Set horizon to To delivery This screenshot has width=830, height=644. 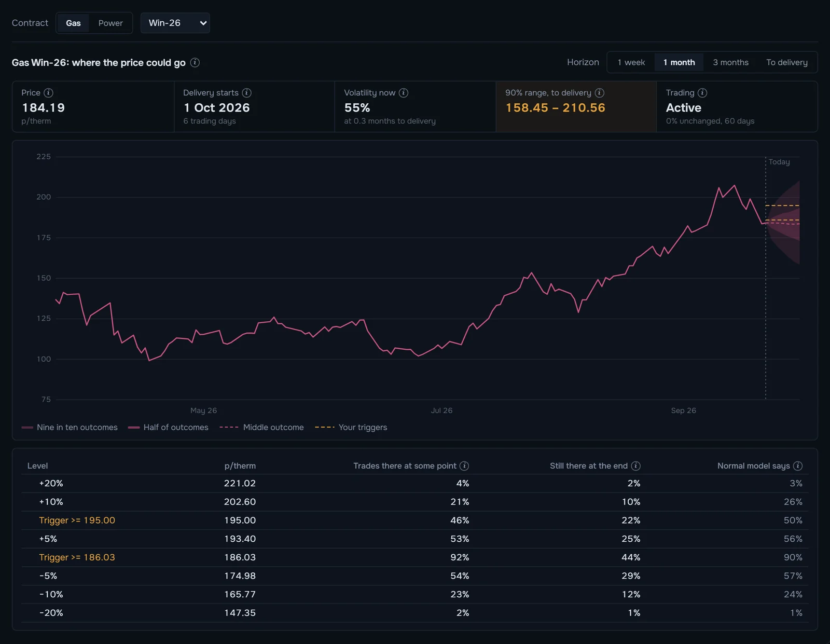click(x=787, y=63)
